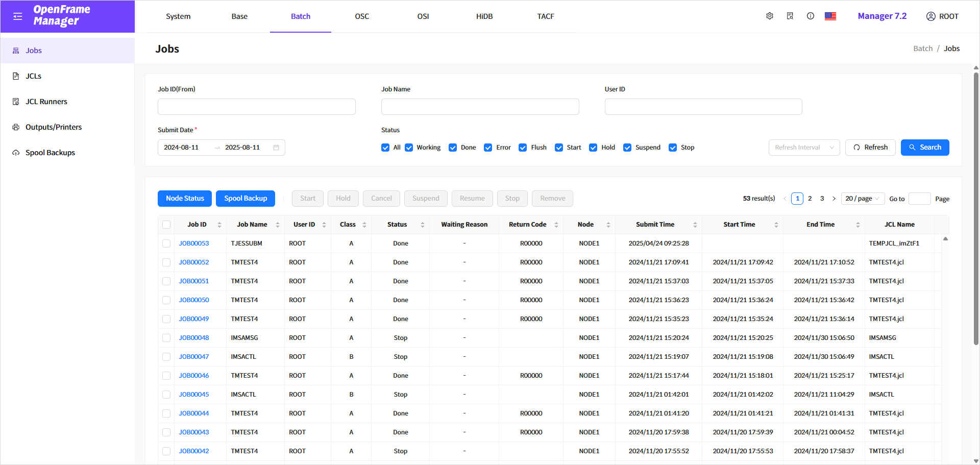Click the info circle icon in header
The height and width of the screenshot is (465, 980).
811,16
